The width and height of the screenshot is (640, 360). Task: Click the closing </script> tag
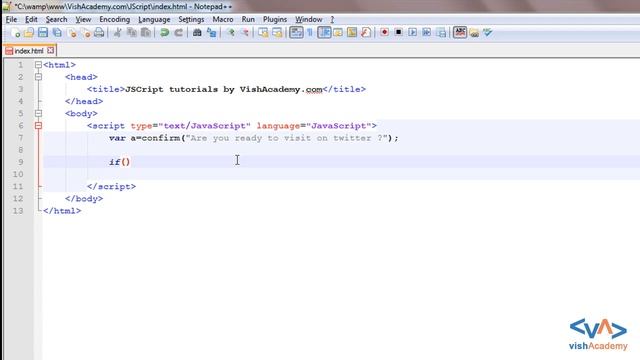[x=111, y=187]
